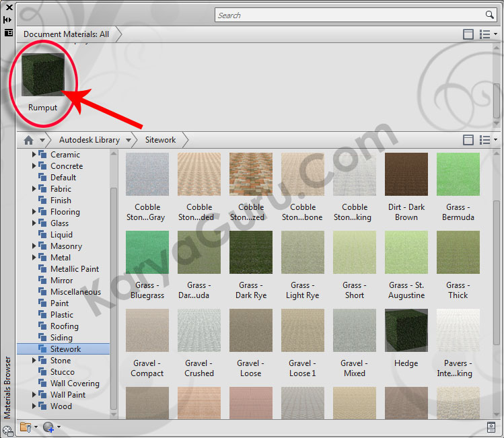Open view options dropdown for Document Materials

point(488,34)
